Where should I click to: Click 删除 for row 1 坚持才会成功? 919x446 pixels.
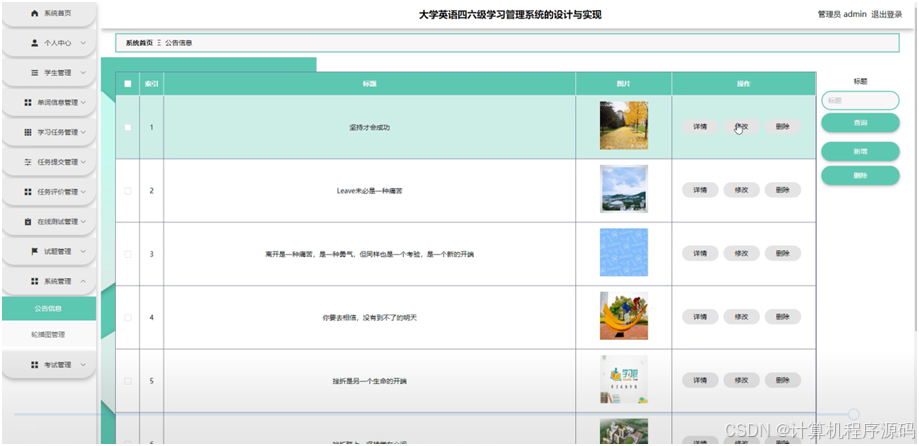[x=782, y=127]
